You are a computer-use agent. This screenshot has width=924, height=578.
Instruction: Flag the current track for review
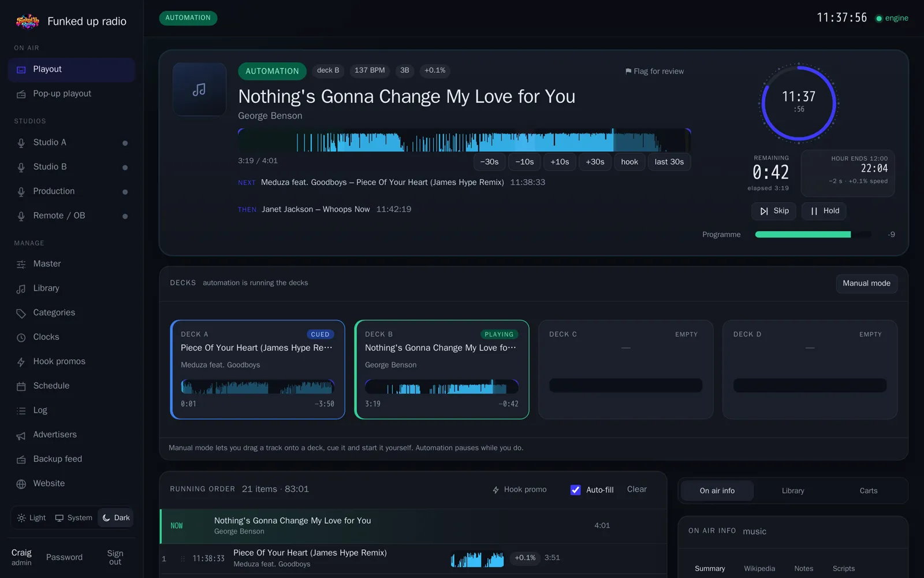(654, 71)
